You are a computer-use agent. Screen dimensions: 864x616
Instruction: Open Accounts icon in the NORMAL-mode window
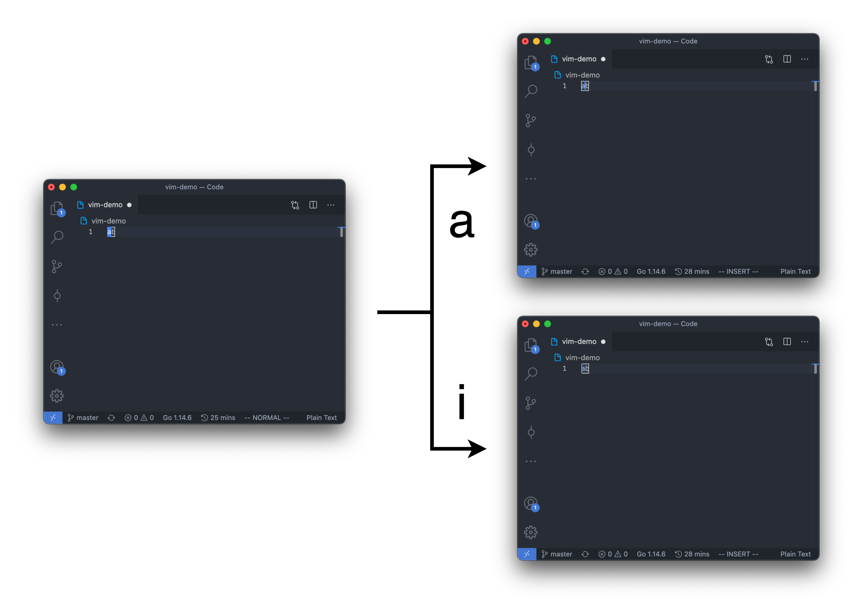click(x=57, y=367)
